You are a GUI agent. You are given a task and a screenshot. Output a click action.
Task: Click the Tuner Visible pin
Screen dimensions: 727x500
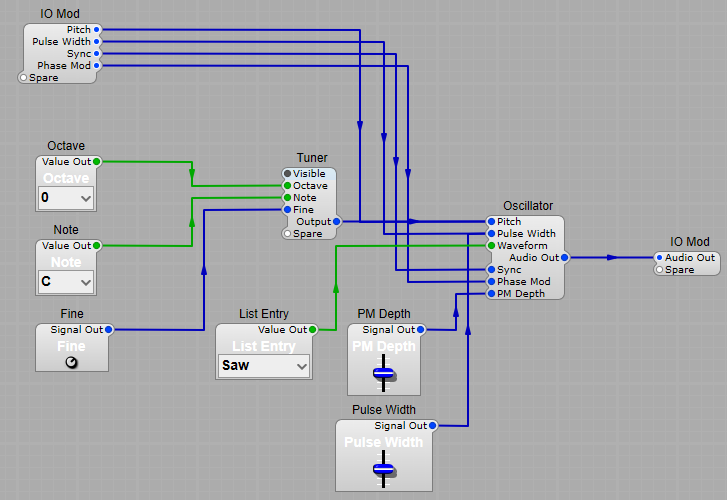tap(287, 174)
